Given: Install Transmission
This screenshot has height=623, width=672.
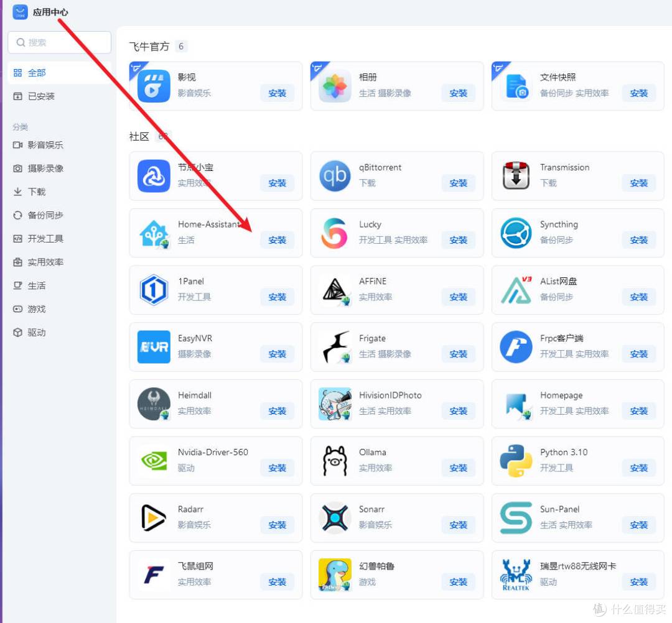Looking at the screenshot, I should click(x=638, y=183).
